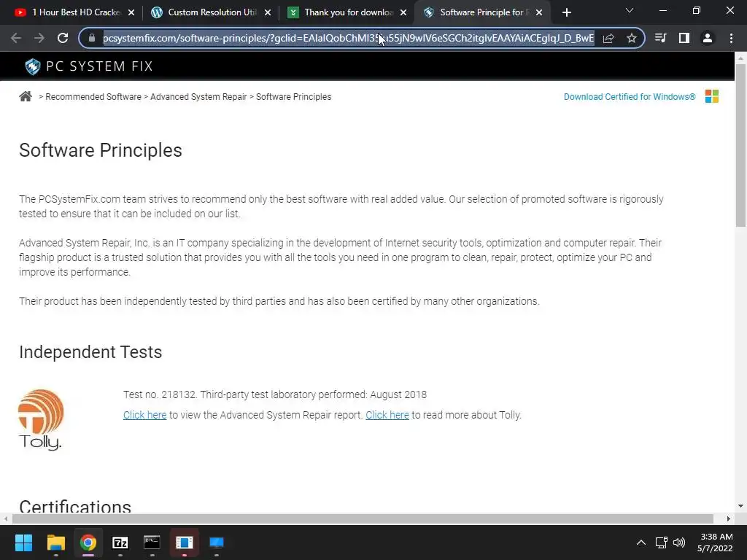
Task: Go back to the previous page
Action: point(16,38)
